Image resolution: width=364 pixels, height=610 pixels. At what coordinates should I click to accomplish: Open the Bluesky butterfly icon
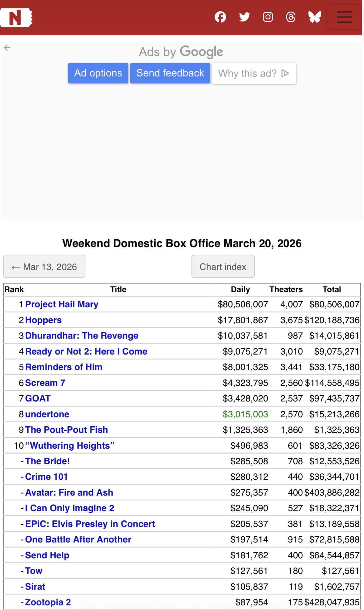(x=315, y=17)
